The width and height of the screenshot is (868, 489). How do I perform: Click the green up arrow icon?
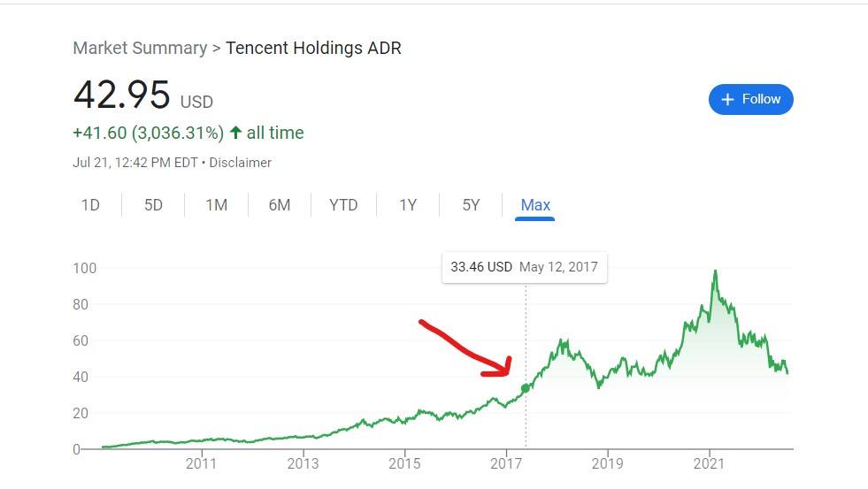pyautogui.click(x=236, y=133)
